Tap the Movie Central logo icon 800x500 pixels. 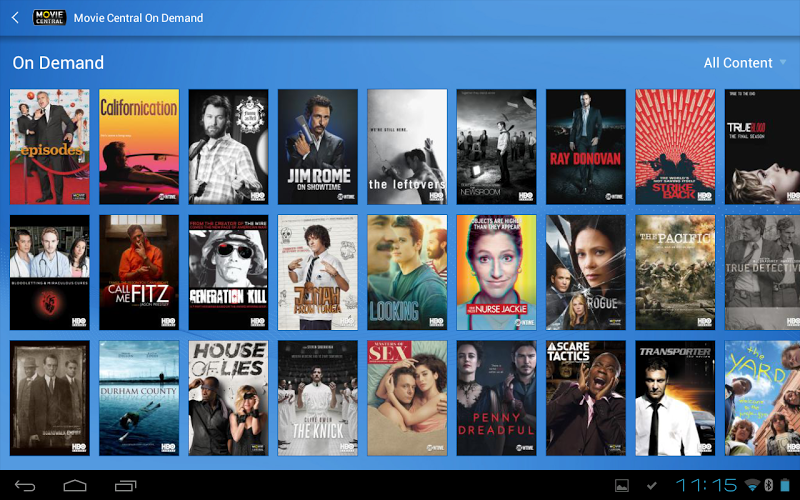click(50, 17)
